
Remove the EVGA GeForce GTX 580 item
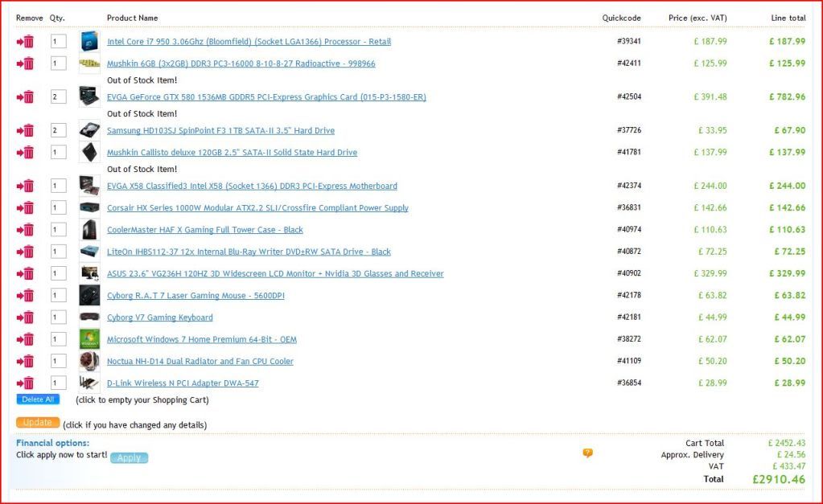tap(25, 97)
